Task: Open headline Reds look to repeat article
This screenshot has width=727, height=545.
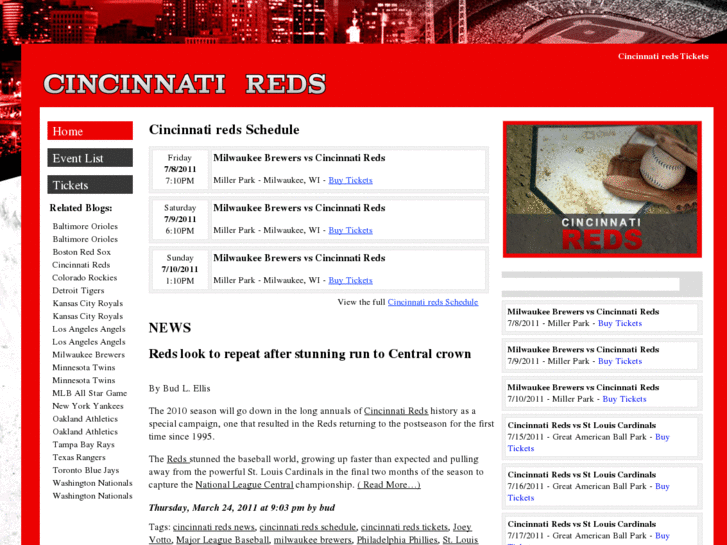Action: click(x=310, y=354)
